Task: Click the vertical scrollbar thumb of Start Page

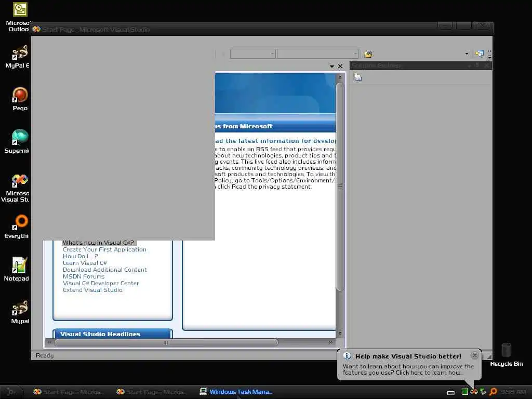Action: pos(339,187)
